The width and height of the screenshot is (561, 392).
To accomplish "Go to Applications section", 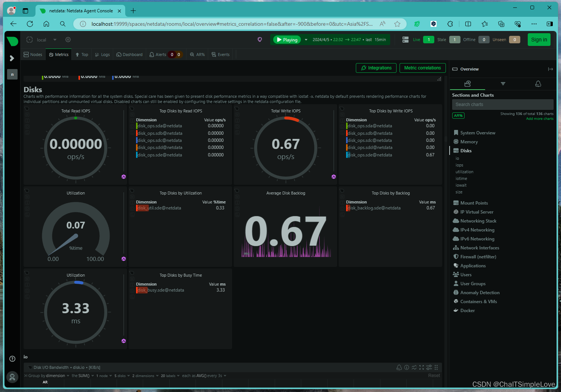I will click(473, 266).
